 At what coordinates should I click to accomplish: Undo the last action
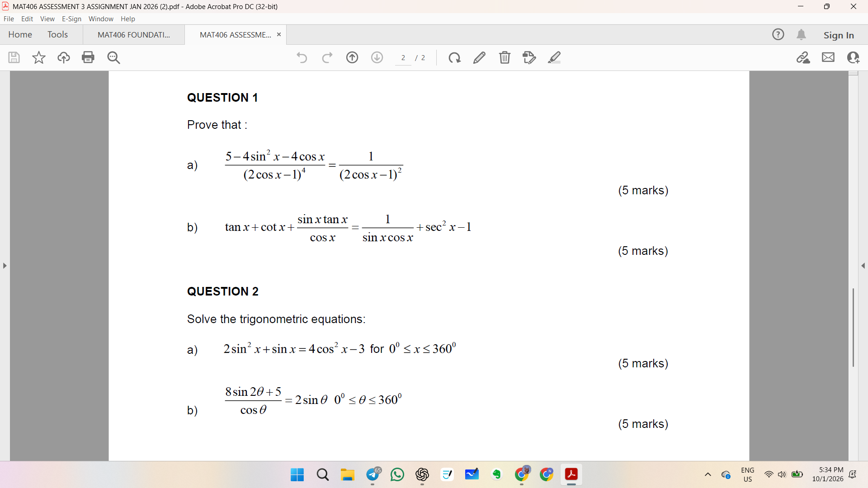(x=302, y=57)
